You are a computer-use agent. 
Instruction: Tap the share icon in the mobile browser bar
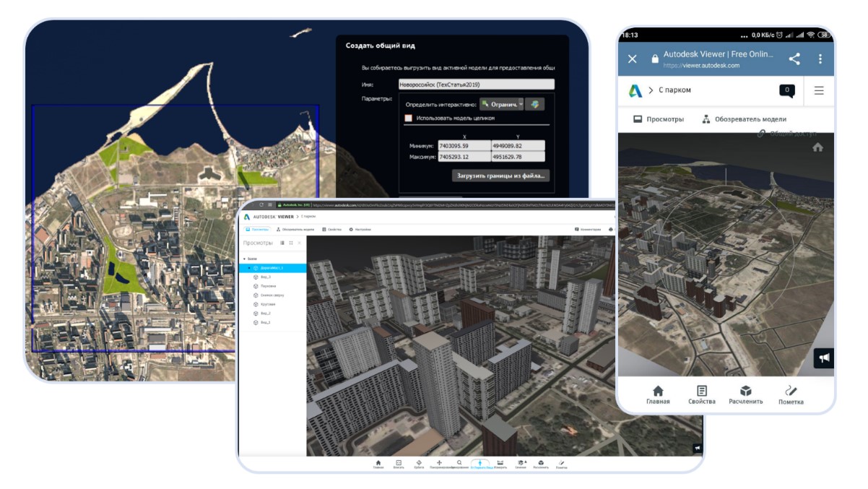tap(794, 59)
